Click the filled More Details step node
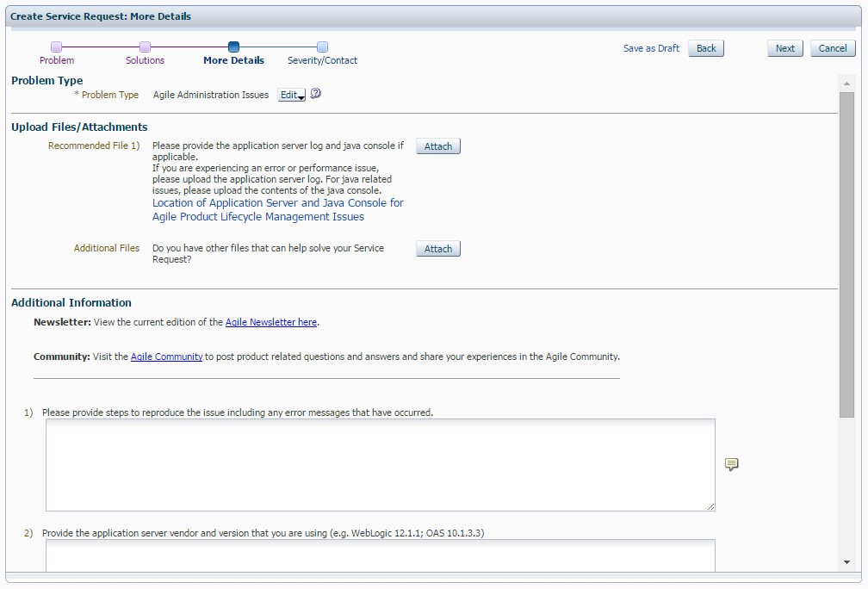 [233, 46]
